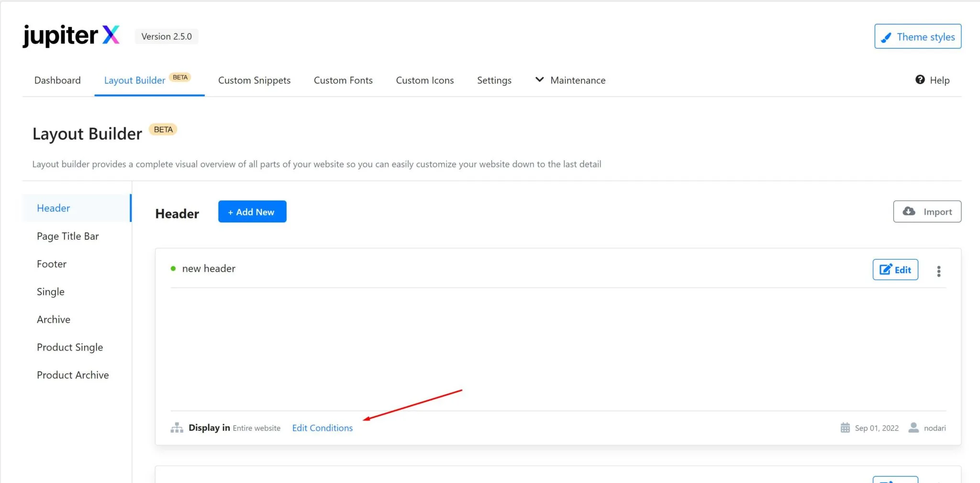Click the Layout Builder page heading

pyautogui.click(x=87, y=134)
